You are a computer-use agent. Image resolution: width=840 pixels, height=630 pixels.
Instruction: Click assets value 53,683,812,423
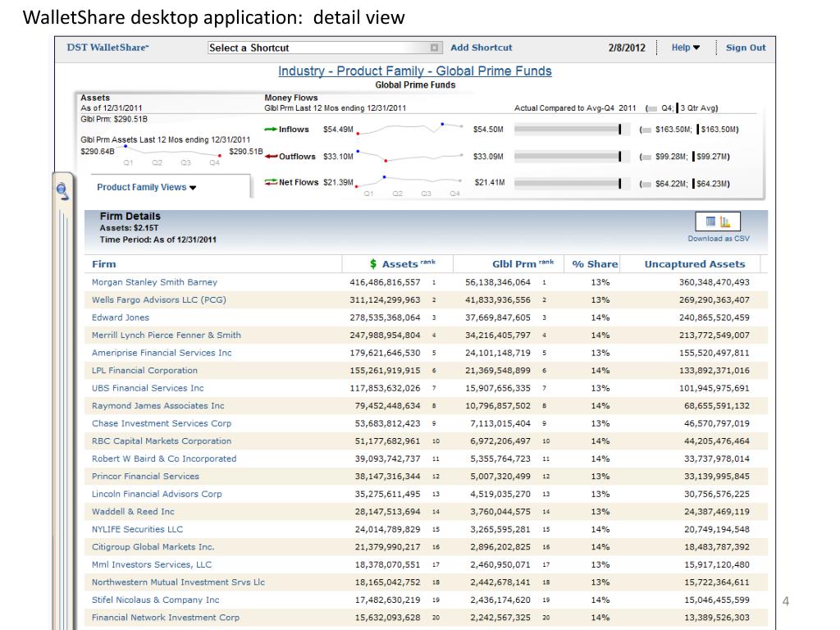click(x=388, y=424)
